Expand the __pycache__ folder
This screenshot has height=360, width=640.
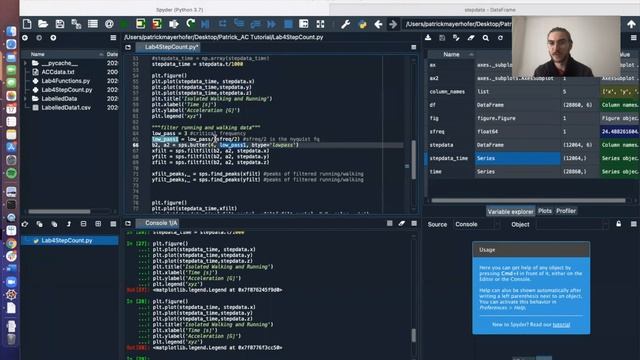tap(26, 63)
